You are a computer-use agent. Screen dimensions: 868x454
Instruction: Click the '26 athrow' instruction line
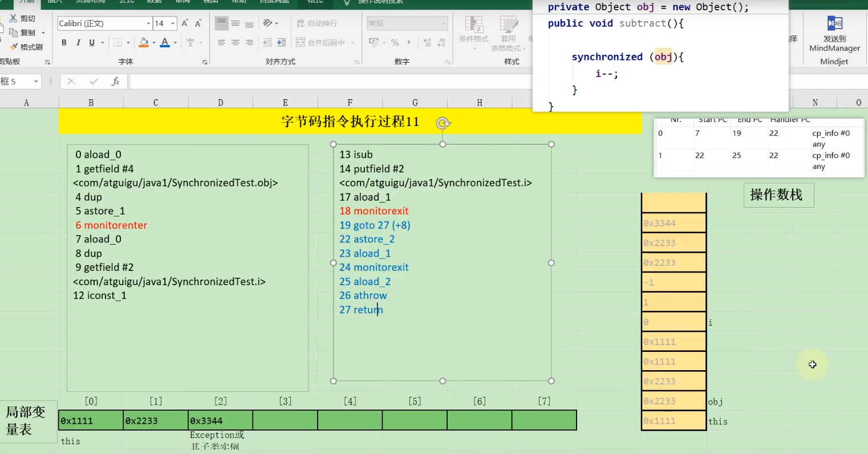pyautogui.click(x=363, y=295)
